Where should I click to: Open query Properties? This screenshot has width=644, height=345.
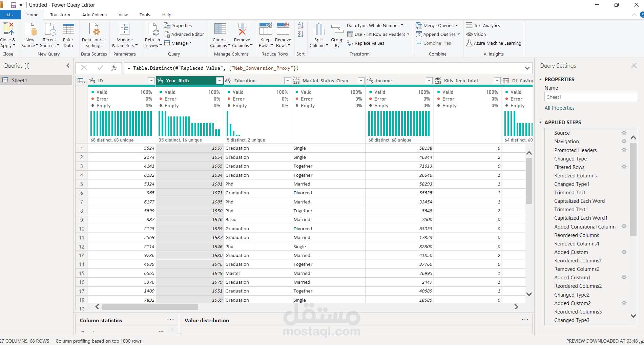[x=178, y=25]
